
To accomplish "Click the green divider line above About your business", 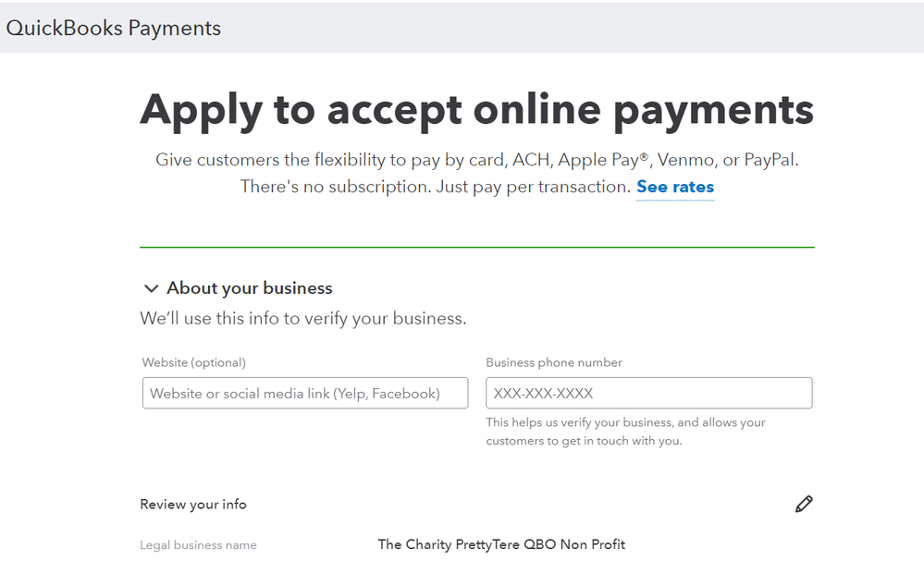I will [476, 248].
